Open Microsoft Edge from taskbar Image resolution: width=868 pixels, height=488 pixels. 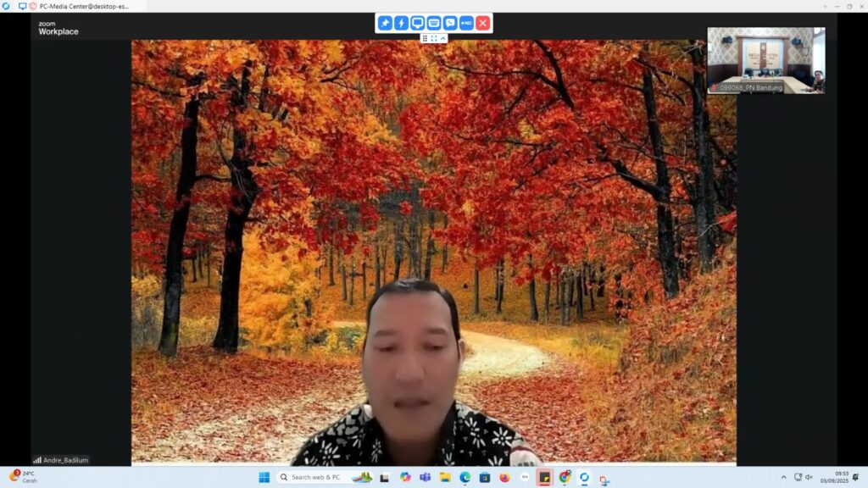tap(465, 477)
